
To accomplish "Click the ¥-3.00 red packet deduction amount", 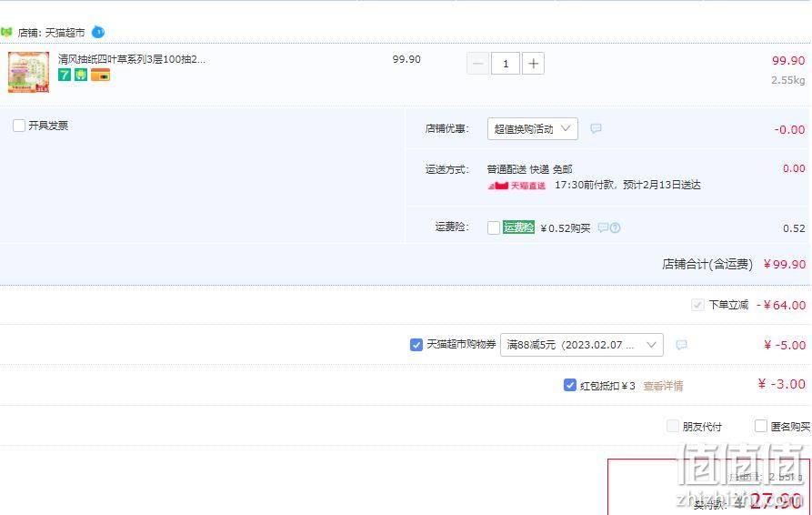I will pyautogui.click(x=782, y=385).
